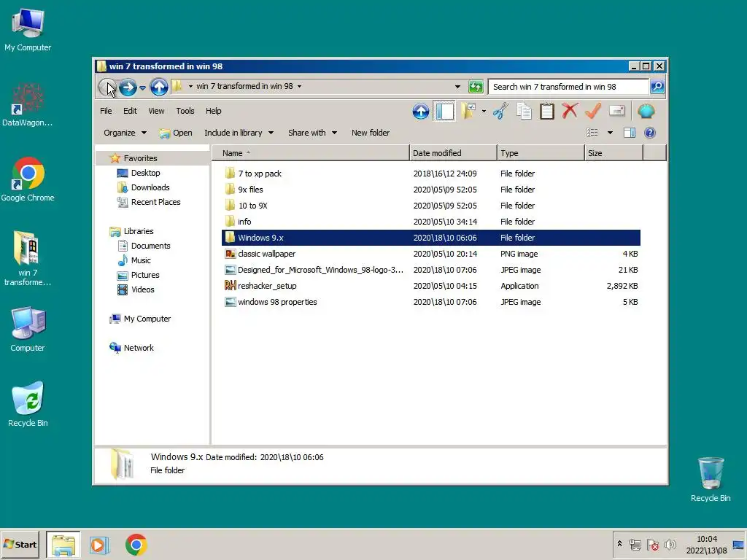Select My Computer in the navigation pane
Screen dimensions: 747x560
coord(139,319)
